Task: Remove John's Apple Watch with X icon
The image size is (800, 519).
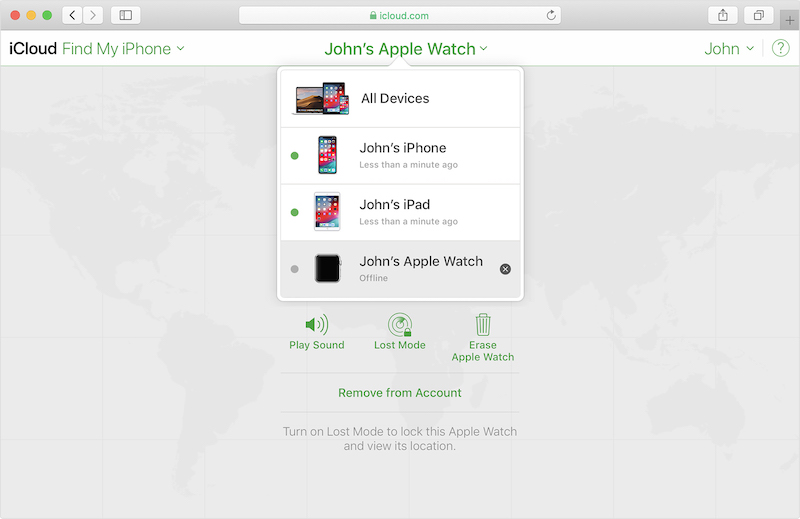Action: [505, 269]
